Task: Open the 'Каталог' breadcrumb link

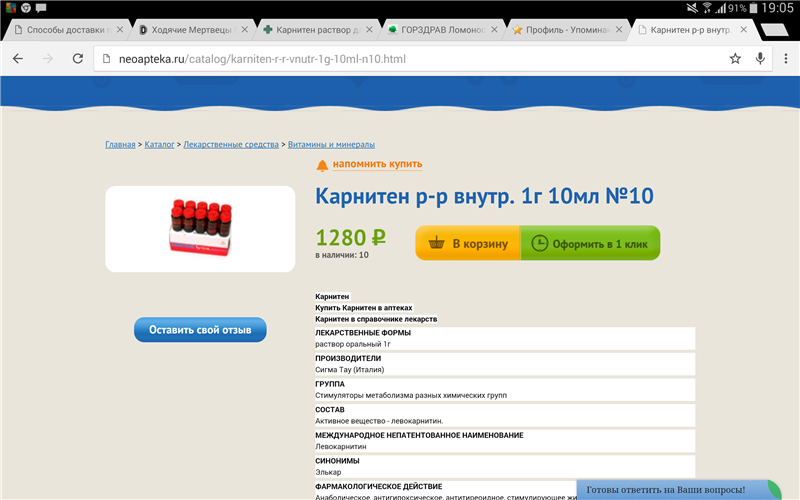Action: (x=159, y=144)
